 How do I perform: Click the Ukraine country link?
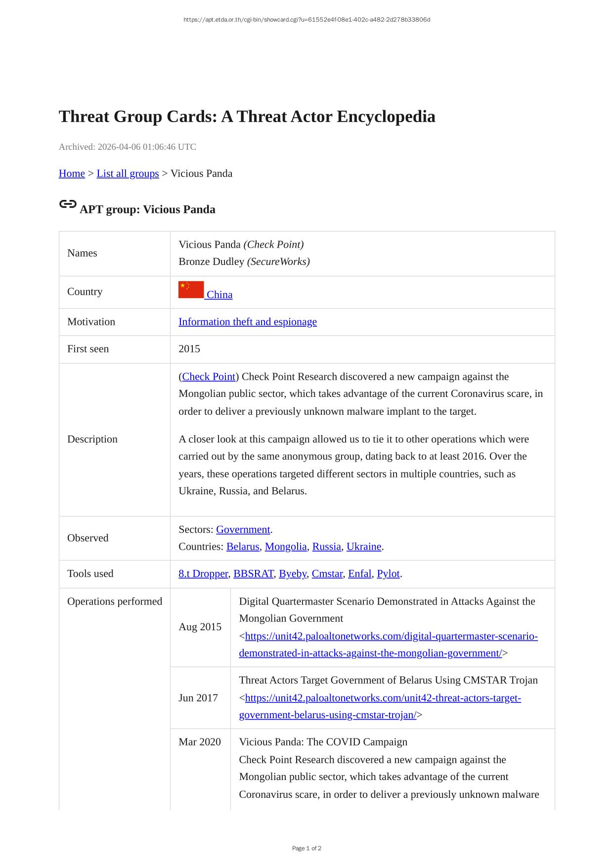click(x=364, y=547)
